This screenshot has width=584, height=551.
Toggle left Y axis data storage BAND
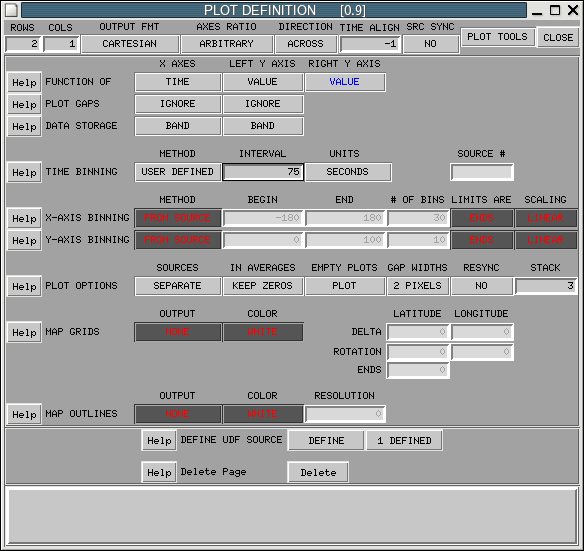pos(263,126)
